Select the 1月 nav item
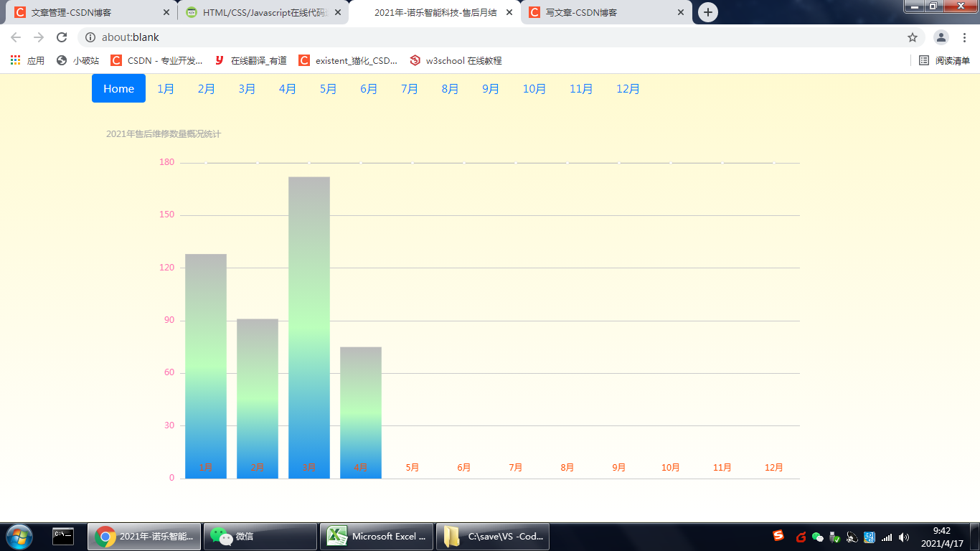 click(166, 88)
